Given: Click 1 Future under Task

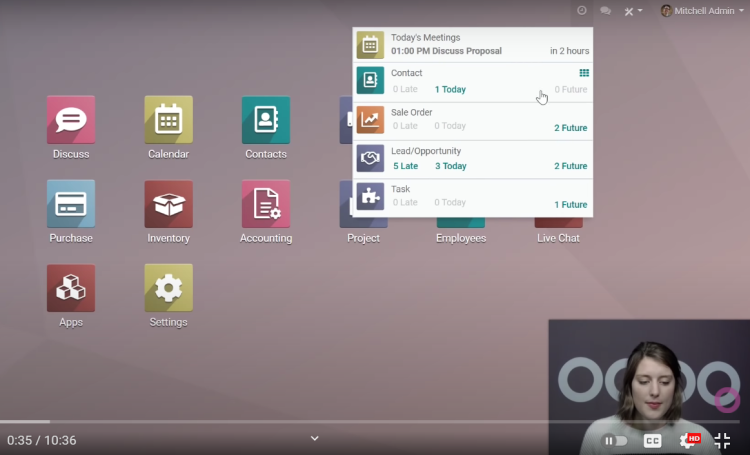Looking at the screenshot, I should [x=571, y=205].
